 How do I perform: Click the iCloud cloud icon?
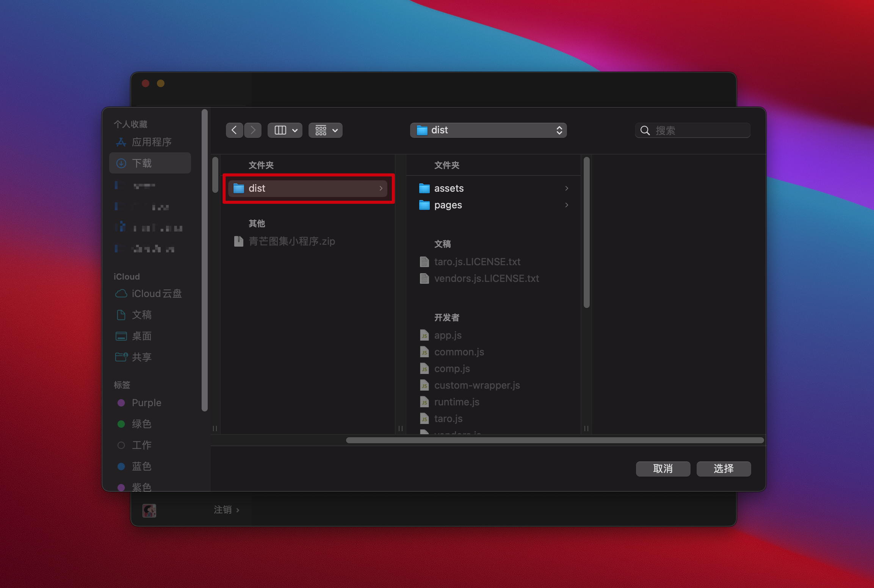[121, 294]
